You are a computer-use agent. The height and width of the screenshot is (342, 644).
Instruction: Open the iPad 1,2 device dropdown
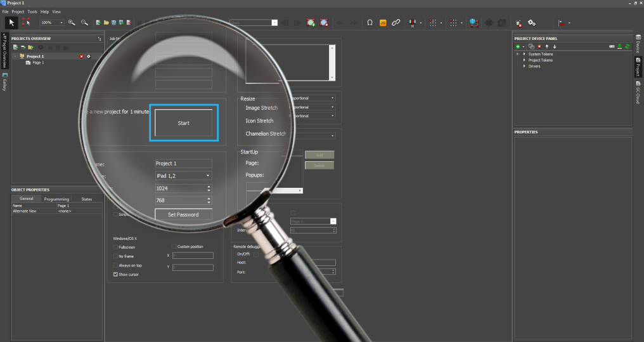[x=183, y=175]
